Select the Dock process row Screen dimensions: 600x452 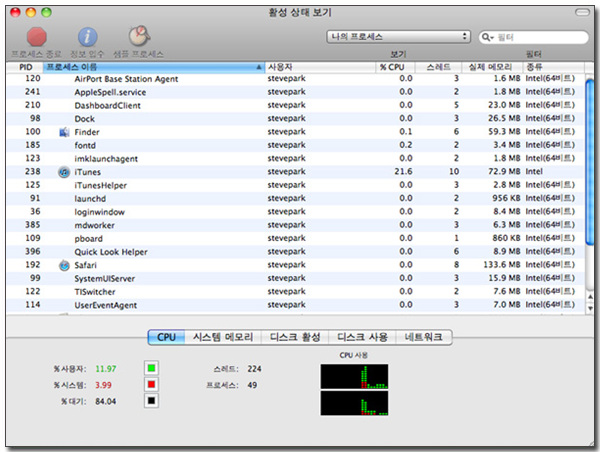tap(295, 119)
